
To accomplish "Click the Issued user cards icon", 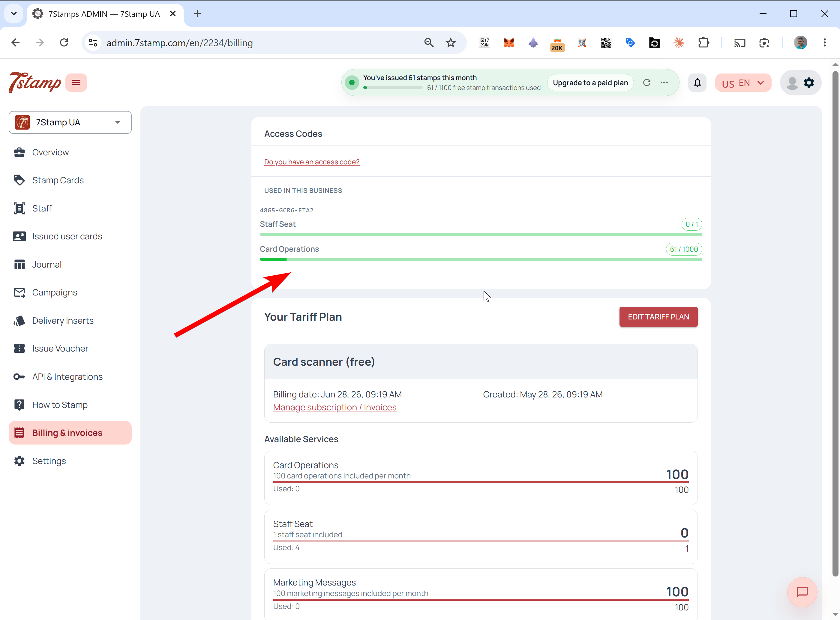I will click(19, 236).
